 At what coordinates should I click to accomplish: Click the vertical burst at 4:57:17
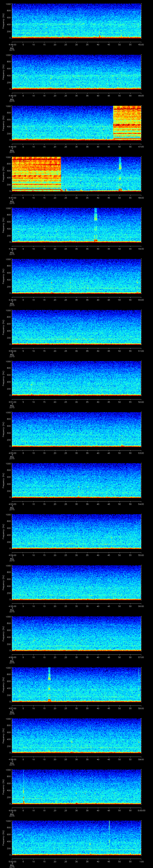[49, 684]
